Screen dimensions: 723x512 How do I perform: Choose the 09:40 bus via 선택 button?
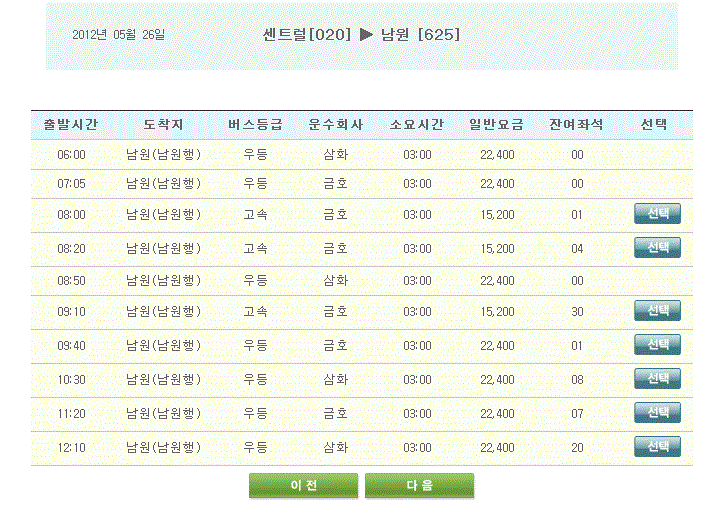tap(657, 345)
